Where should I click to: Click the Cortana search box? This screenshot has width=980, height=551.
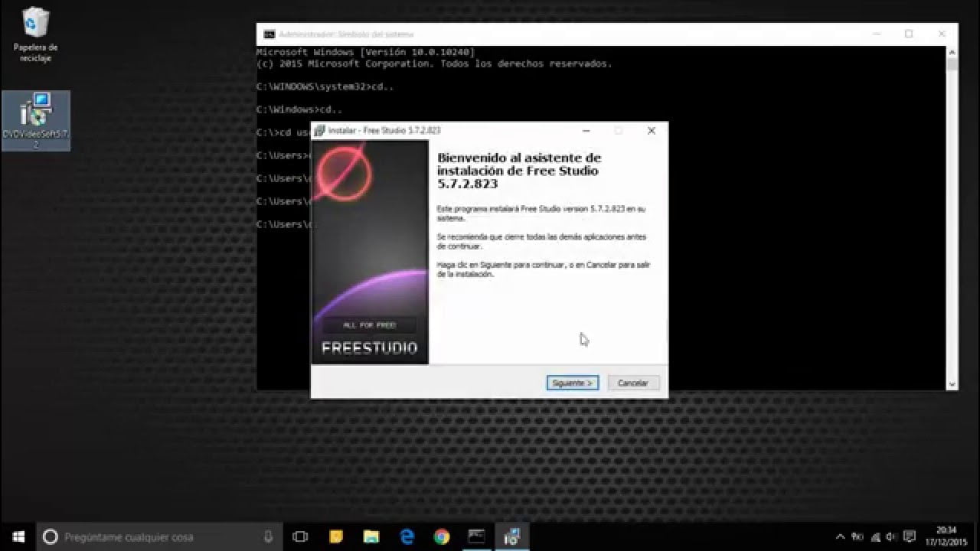(x=160, y=536)
